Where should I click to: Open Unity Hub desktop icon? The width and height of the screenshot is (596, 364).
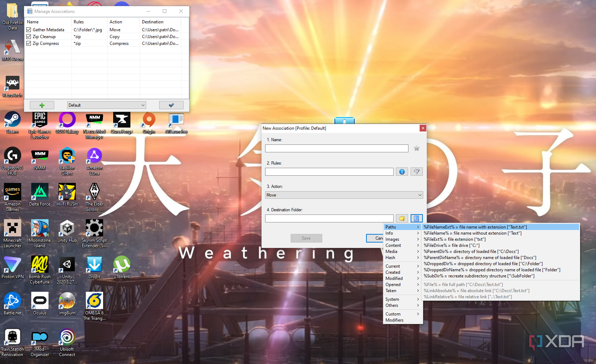coord(67,231)
